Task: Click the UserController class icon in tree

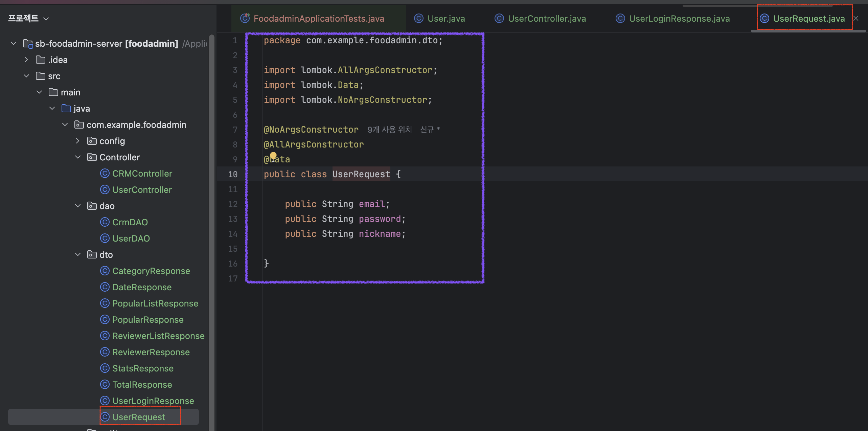Action: 105,189
